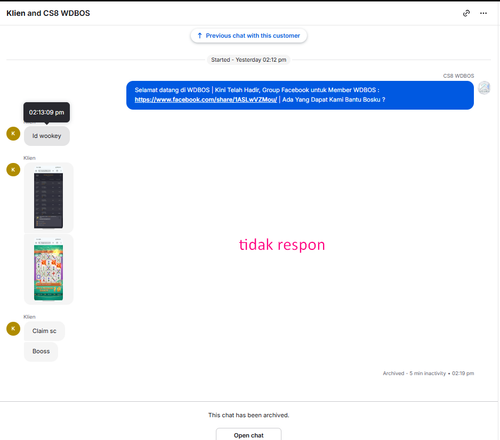The image size is (500, 440).
Task: Click the Open chat button
Action: [x=249, y=435]
